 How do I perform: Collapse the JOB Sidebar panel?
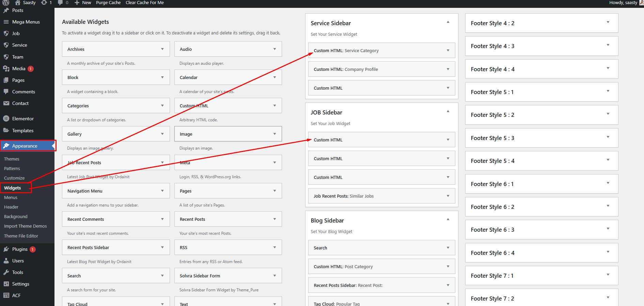point(448,111)
